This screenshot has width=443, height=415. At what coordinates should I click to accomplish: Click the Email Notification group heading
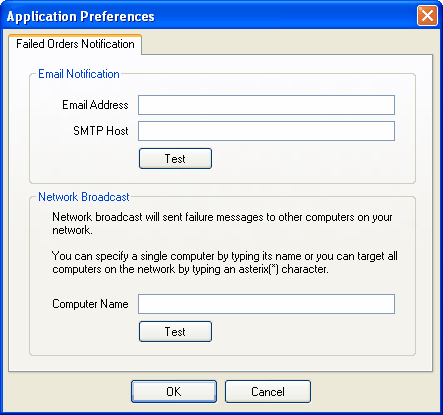pos(79,74)
